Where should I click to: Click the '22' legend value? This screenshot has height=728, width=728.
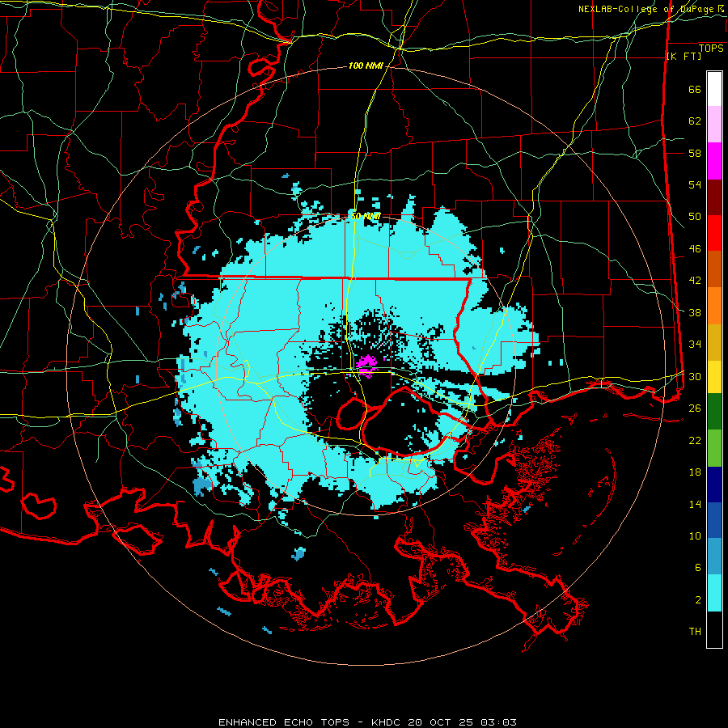(695, 441)
